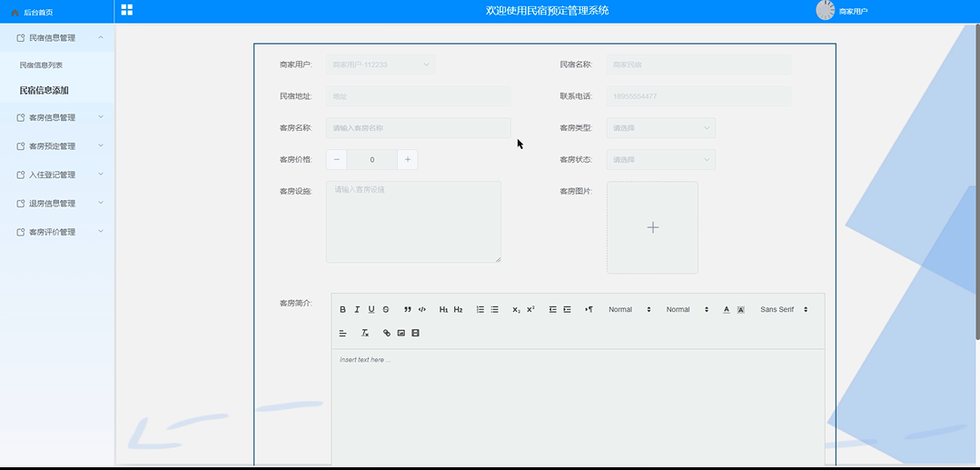Expand the 入住登记管理 menu
The height and width of the screenshot is (470, 980).
[x=57, y=175]
